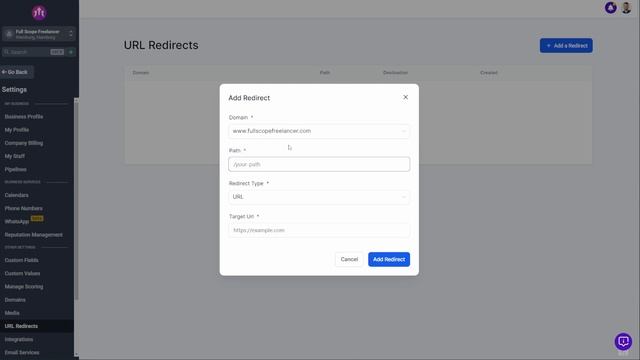The width and height of the screenshot is (640, 360).
Task: Open Reputation Management settings
Action: pos(33,235)
